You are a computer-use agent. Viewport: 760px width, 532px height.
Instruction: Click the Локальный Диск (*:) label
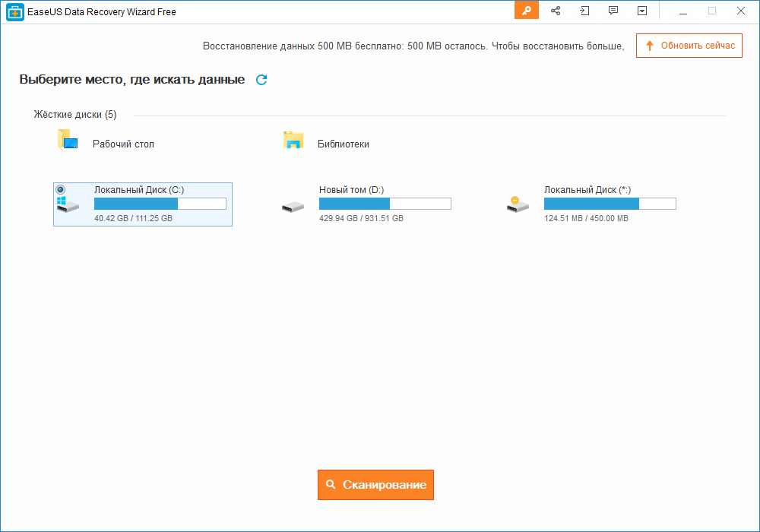(x=587, y=190)
